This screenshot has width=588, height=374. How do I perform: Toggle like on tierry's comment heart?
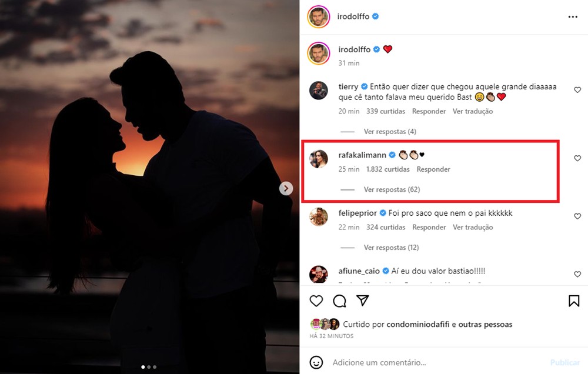(x=577, y=90)
